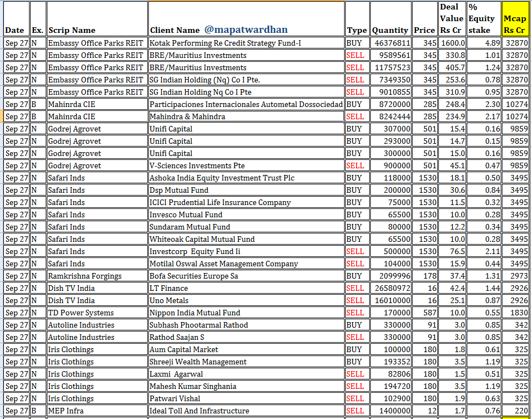Viewport: 532px width, 419px height.
Task: Click quantity 1400000 cell
Action: click(390, 411)
